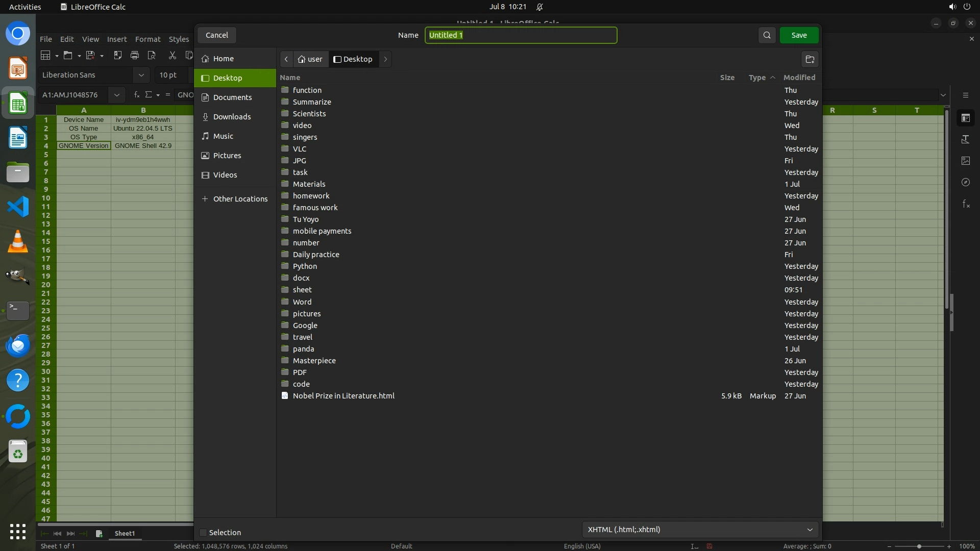Screen dimensions: 980x551
Task: Open the XHTML file type dropdown
Action: click(700, 530)
